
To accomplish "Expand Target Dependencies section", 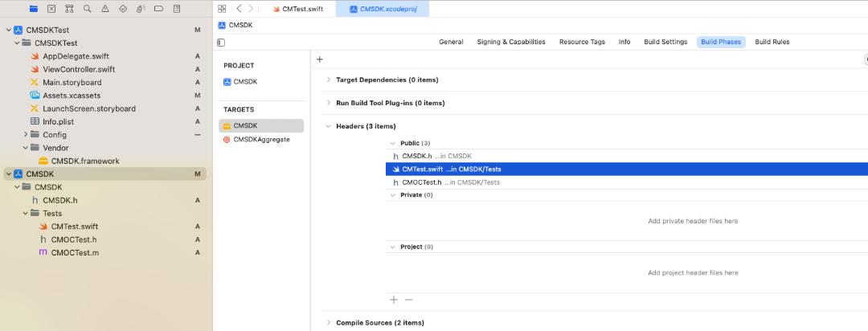I will (x=328, y=80).
